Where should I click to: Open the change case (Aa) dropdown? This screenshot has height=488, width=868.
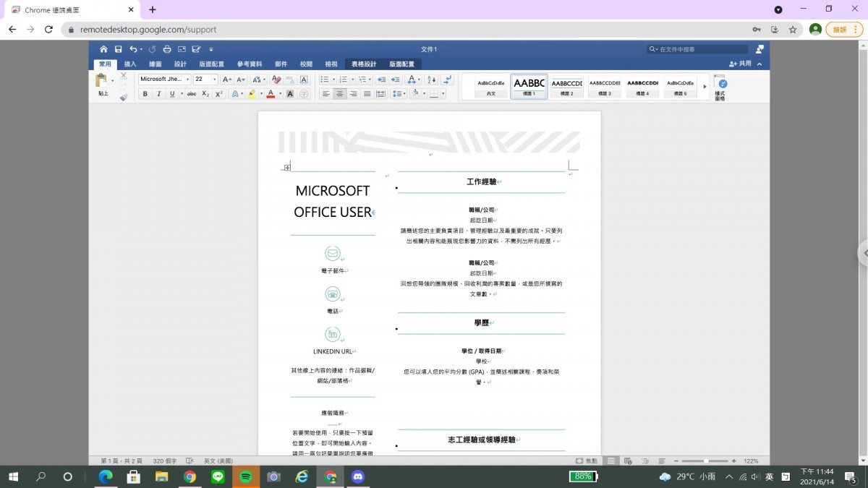click(x=258, y=80)
